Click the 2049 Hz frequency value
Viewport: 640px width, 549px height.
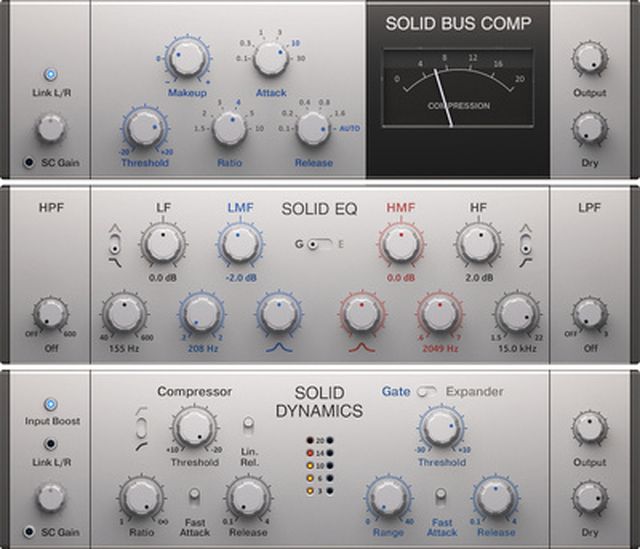(x=440, y=349)
